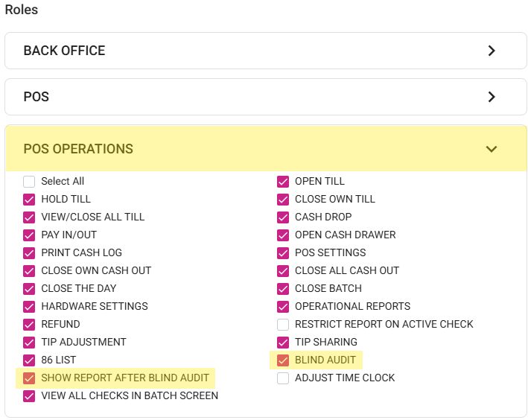The width and height of the screenshot is (528, 420).
Task: Uncheck the REFUND checkbox
Action: click(29, 324)
